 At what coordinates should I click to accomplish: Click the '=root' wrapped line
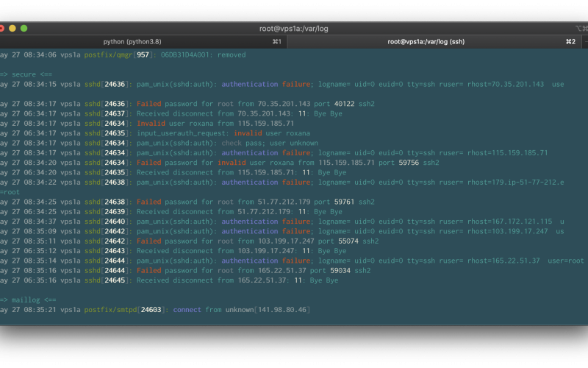point(10,192)
